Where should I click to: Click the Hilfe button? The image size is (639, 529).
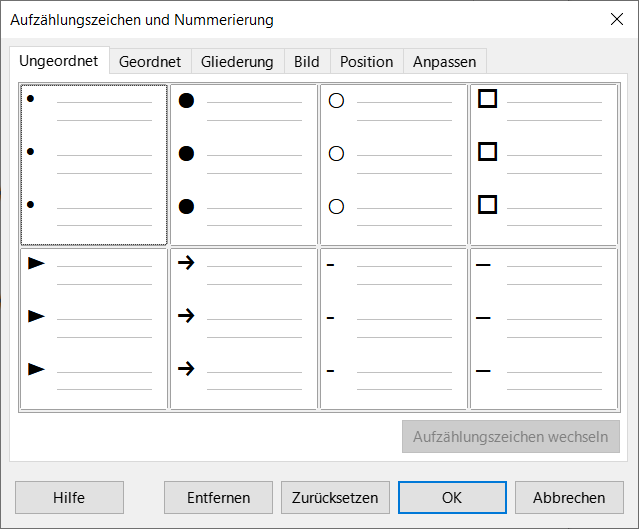69,497
